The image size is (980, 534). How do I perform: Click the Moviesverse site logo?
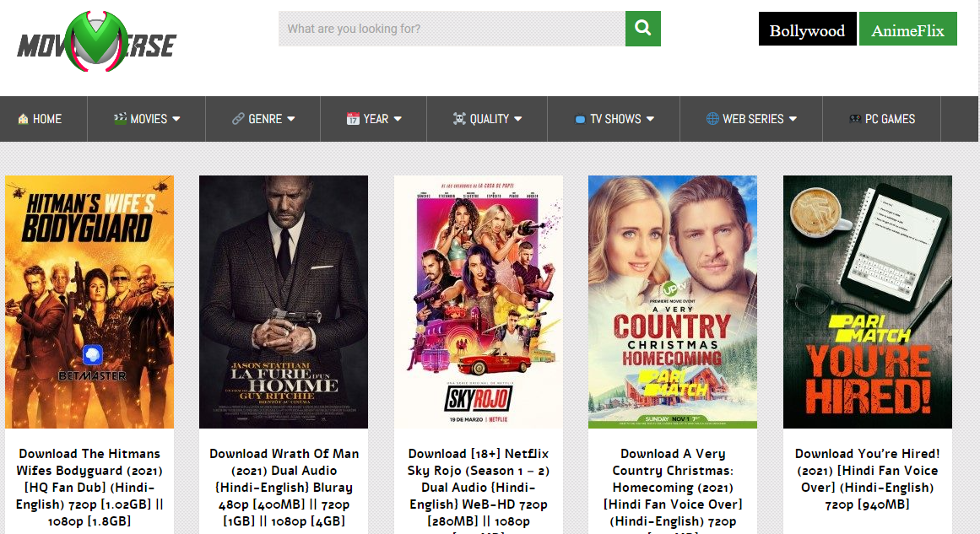[96, 40]
